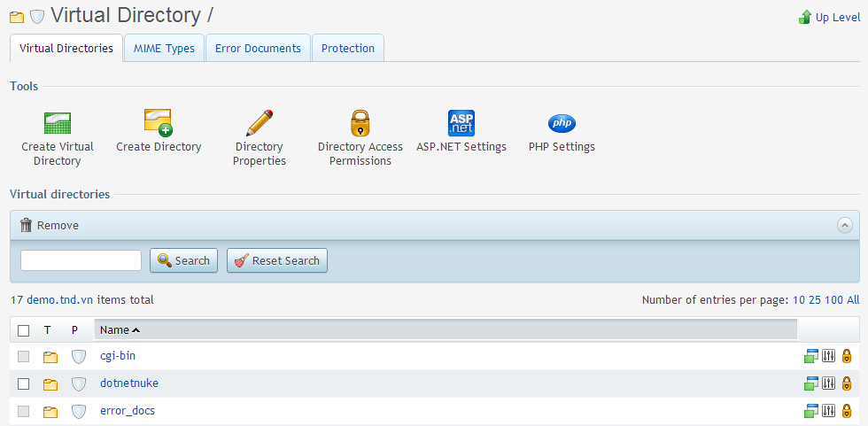
Task: Click the shield icon in error_docs row
Action: 79,411
